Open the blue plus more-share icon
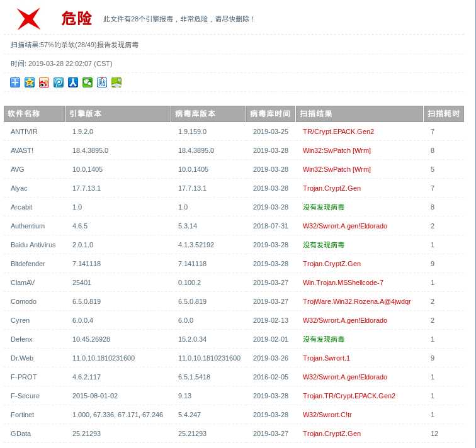Image resolution: width=476 pixels, height=448 pixels. pyautogui.click(x=15, y=82)
